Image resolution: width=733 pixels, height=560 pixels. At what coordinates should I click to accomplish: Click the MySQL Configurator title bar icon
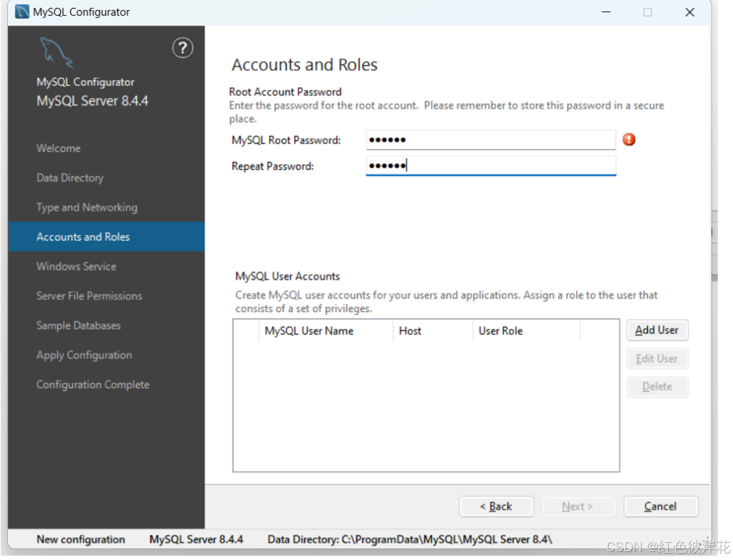[x=22, y=12]
